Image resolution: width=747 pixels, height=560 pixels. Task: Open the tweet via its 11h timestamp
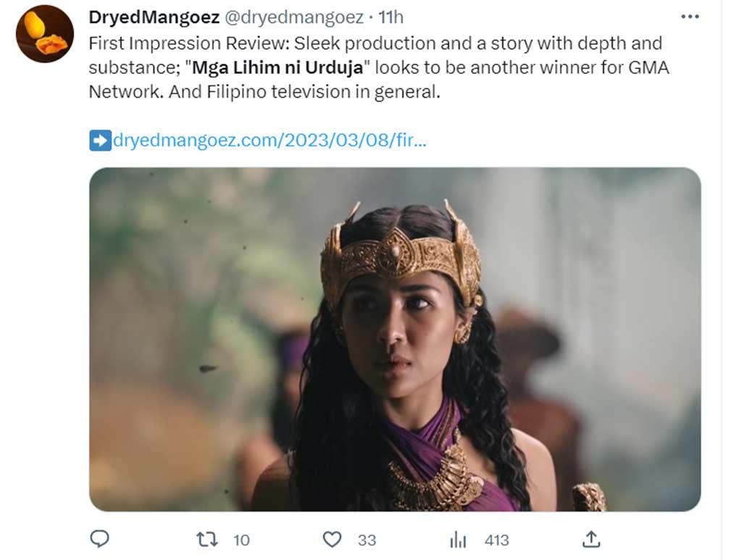(x=391, y=17)
